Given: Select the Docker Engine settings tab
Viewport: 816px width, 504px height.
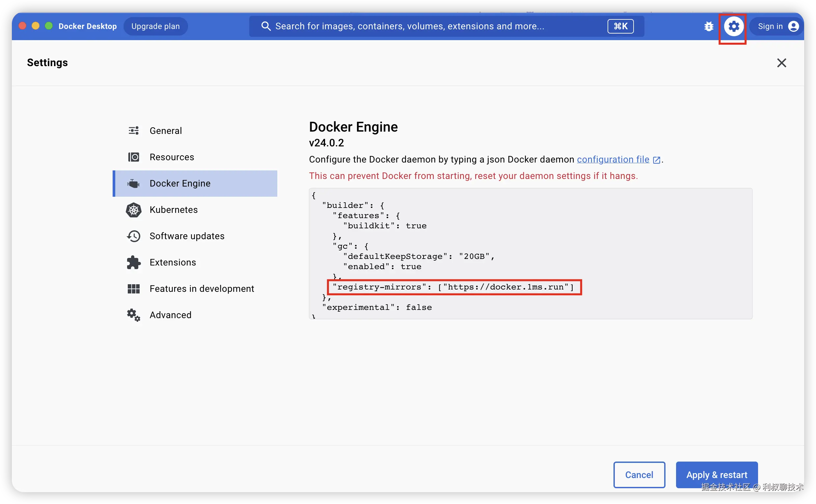Looking at the screenshot, I should (180, 184).
